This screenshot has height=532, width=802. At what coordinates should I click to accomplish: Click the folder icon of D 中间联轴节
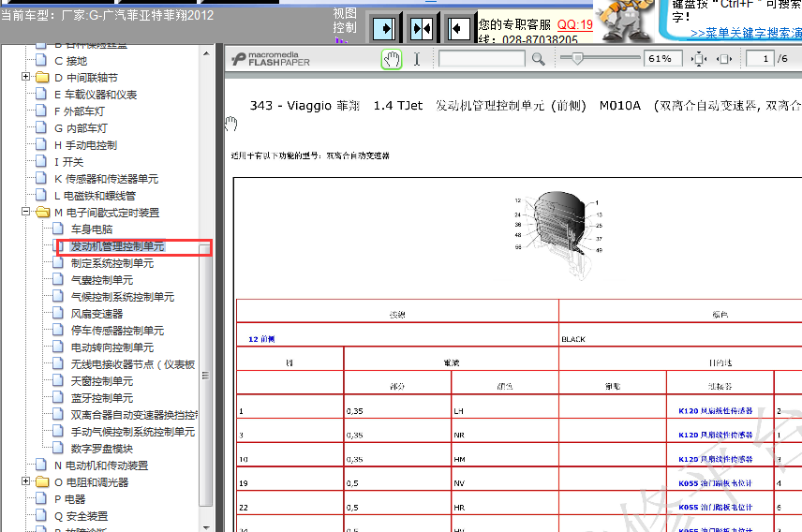coord(42,77)
